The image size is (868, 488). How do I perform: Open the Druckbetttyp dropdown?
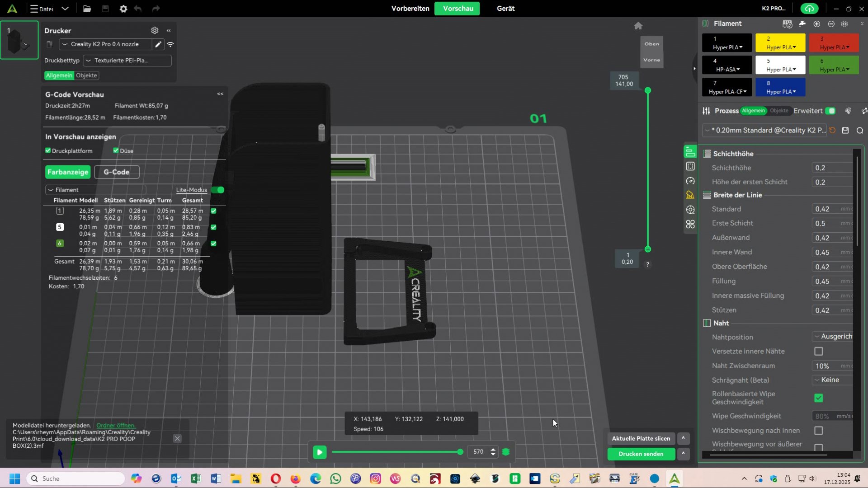coord(127,60)
